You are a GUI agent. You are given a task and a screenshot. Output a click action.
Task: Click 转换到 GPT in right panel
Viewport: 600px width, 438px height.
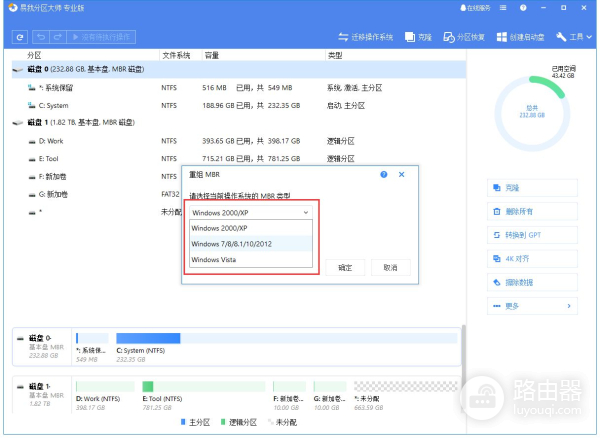click(x=532, y=235)
